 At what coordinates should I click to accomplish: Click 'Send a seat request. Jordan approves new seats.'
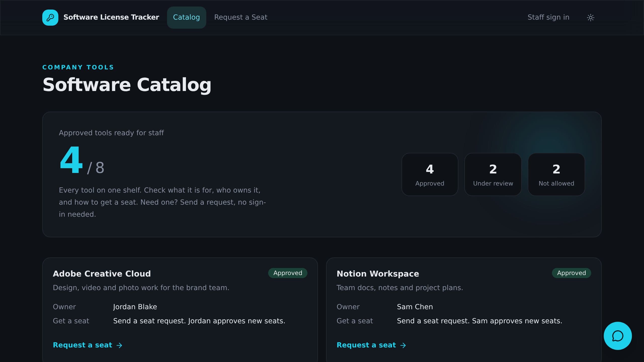coord(199,321)
